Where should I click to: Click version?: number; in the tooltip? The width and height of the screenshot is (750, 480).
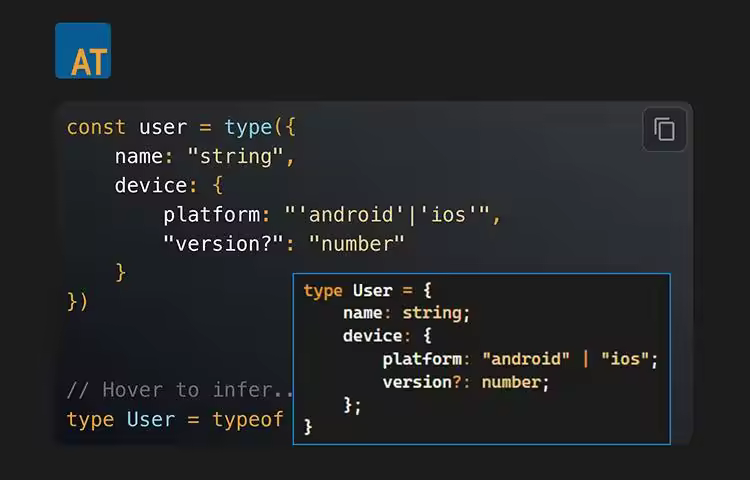tap(465, 382)
